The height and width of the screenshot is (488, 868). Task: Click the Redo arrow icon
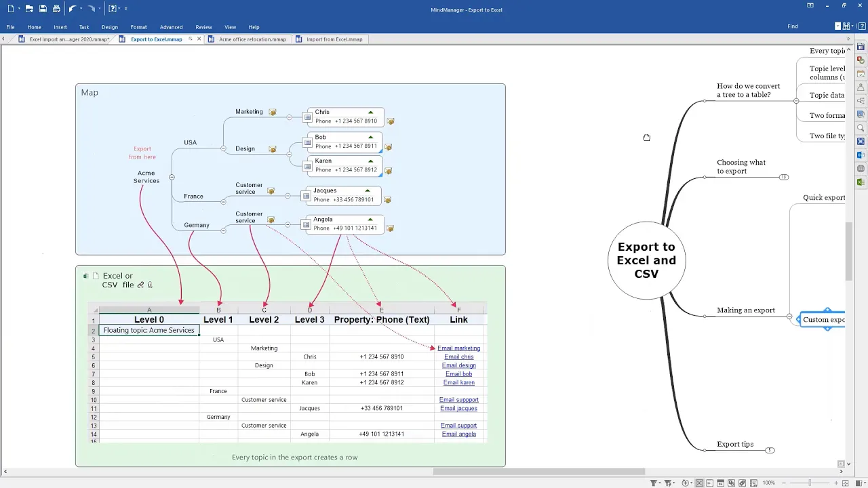coord(92,8)
